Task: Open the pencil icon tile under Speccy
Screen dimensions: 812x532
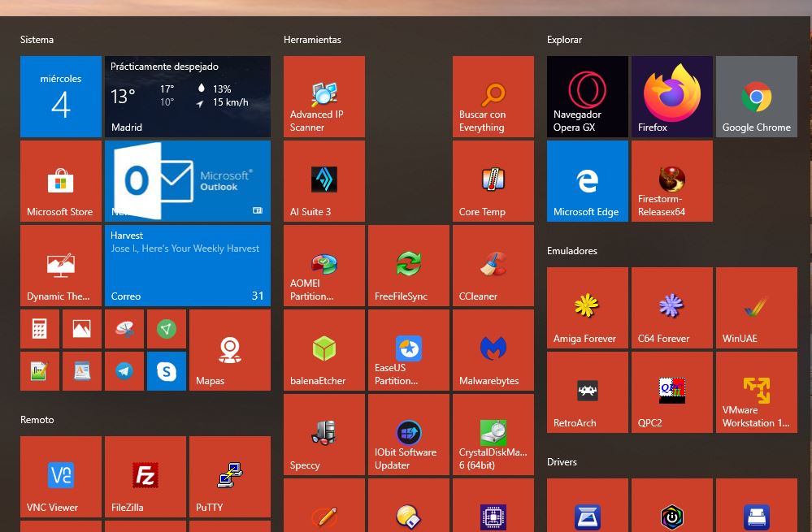Action: point(324,506)
